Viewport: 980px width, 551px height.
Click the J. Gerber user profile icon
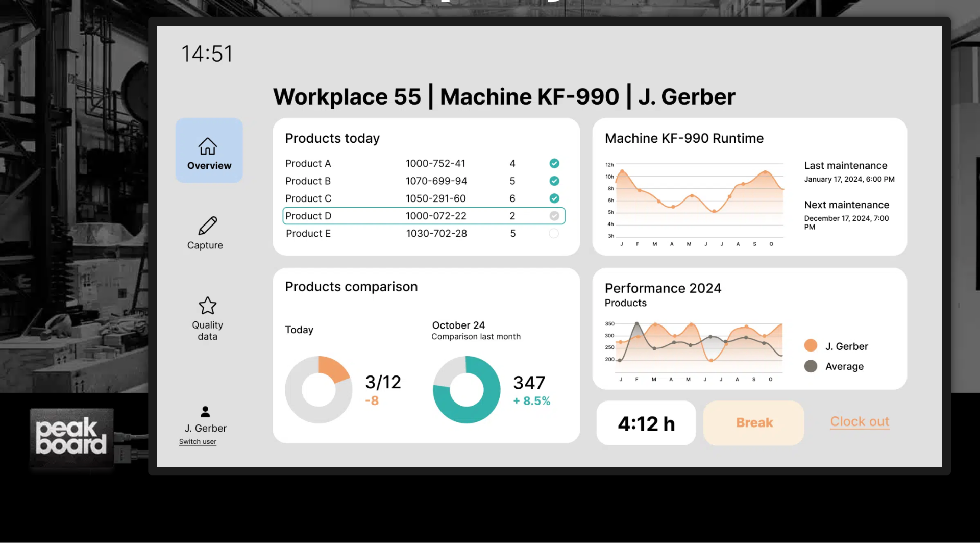click(x=205, y=411)
